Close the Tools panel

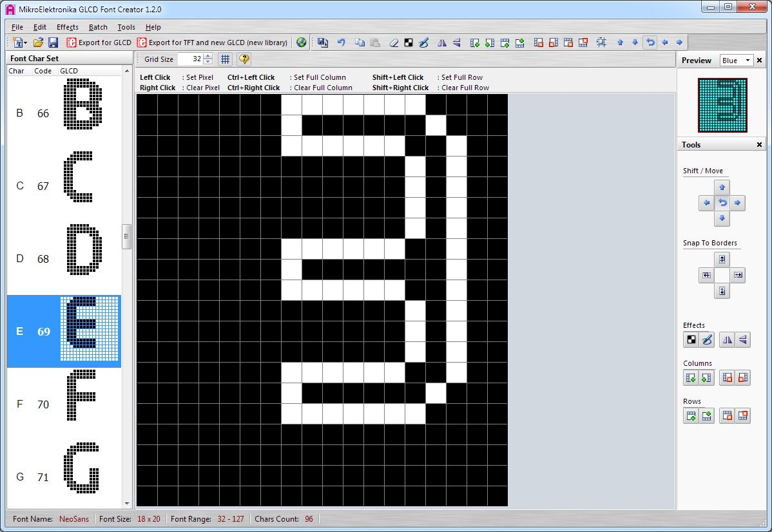point(759,145)
